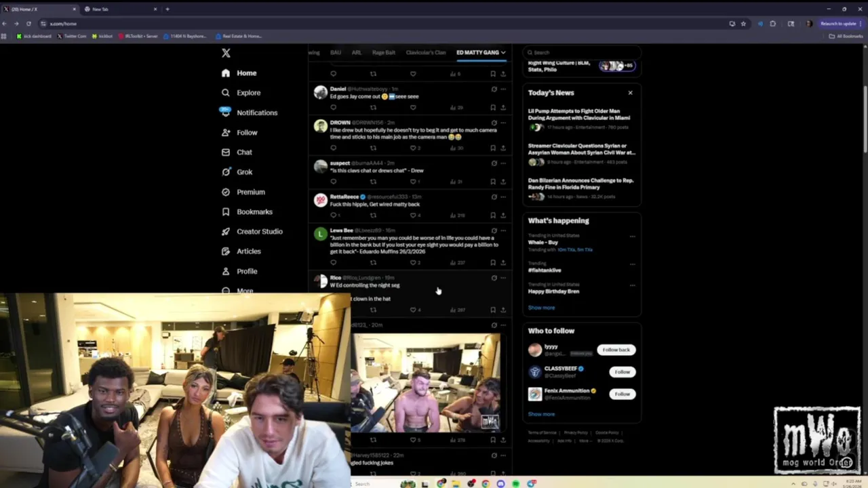This screenshot has width=868, height=488.
Task: Open options for Whale - Buy trend
Action: pyautogui.click(x=632, y=237)
